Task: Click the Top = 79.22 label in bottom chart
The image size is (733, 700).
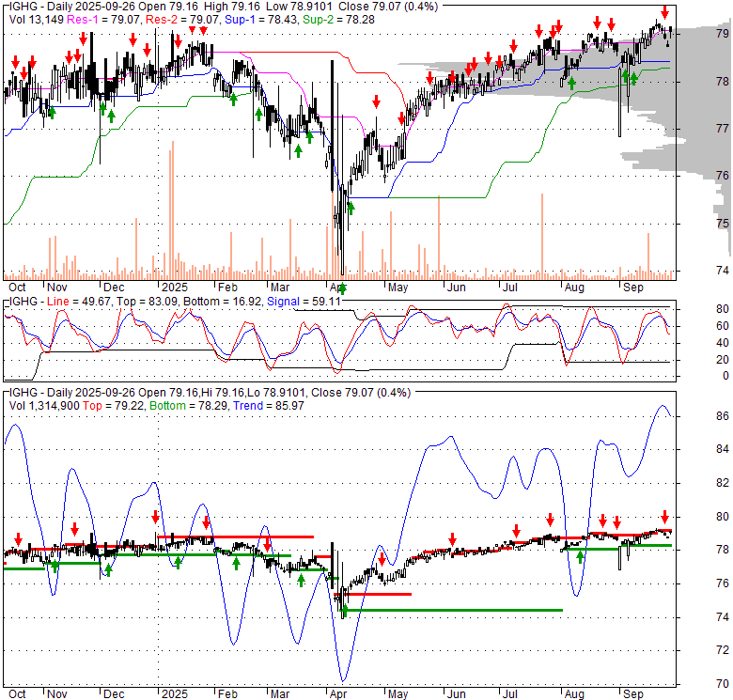Action: pyautogui.click(x=114, y=406)
